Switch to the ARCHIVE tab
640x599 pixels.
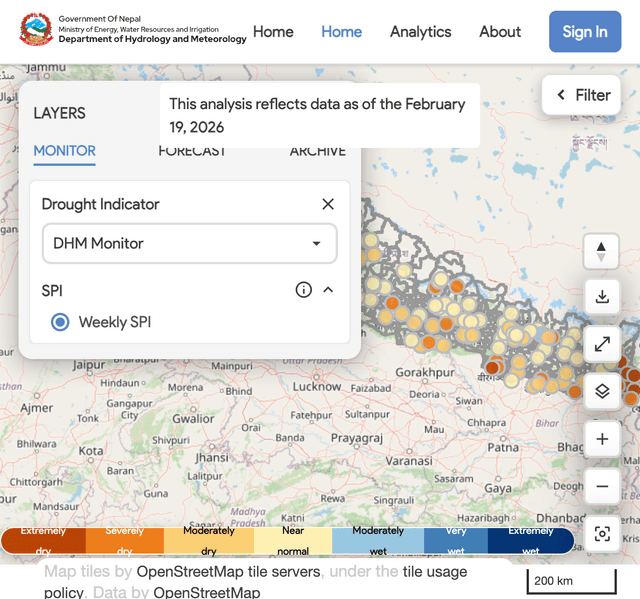click(x=317, y=152)
